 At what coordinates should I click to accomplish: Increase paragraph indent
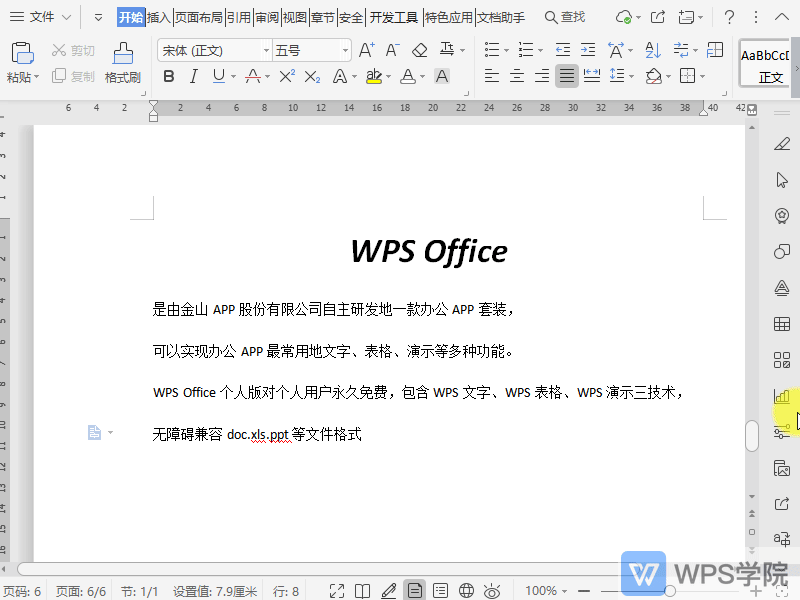pos(588,50)
